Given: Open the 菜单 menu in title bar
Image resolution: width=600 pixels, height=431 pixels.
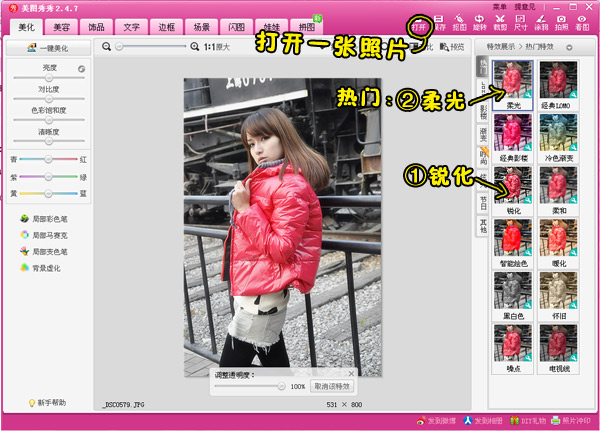Looking at the screenshot, I should pyautogui.click(x=500, y=6).
